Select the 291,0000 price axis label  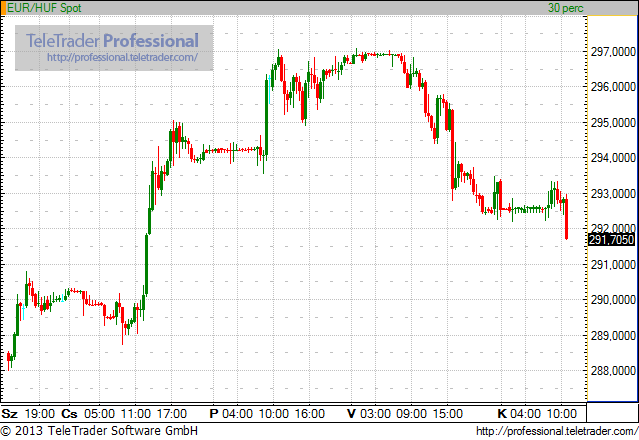click(x=613, y=265)
